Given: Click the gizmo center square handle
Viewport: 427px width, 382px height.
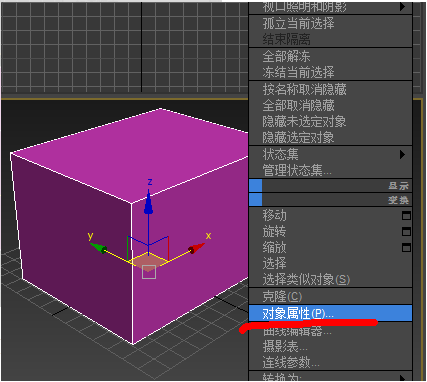Looking at the screenshot, I should click(x=149, y=272).
